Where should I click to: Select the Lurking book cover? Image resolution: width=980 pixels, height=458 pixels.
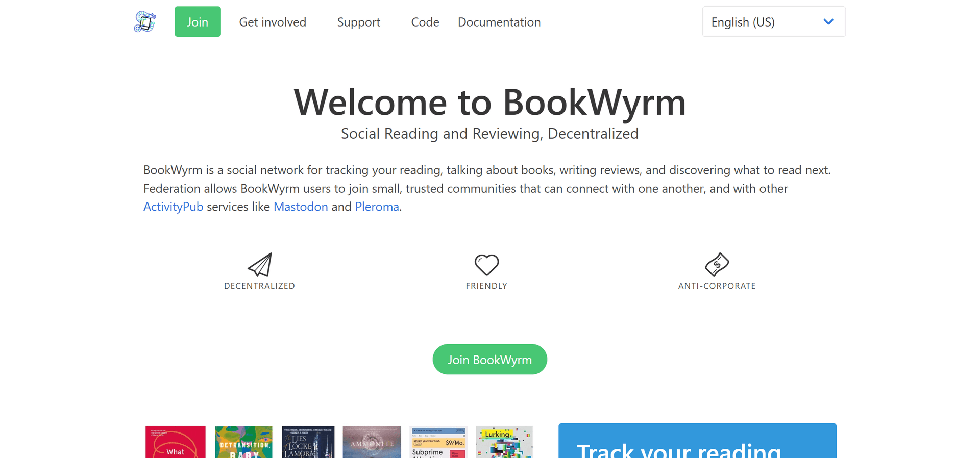504,442
